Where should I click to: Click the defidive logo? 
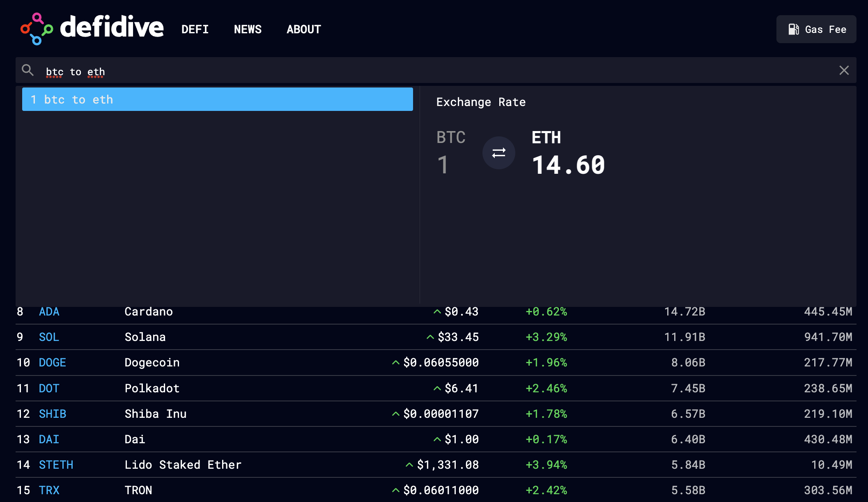[x=92, y=29]
